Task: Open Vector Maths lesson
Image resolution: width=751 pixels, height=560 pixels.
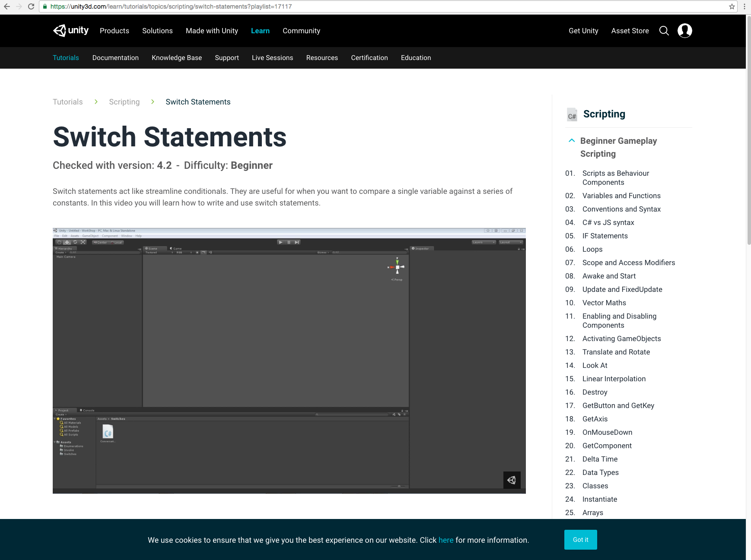Action: (x=604, y=303)
